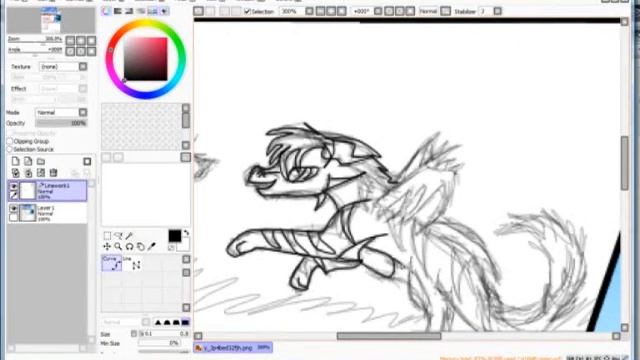Screen dimensions: 640x360
Task: Toggle the color wheel panel icon
Action: 106,11
